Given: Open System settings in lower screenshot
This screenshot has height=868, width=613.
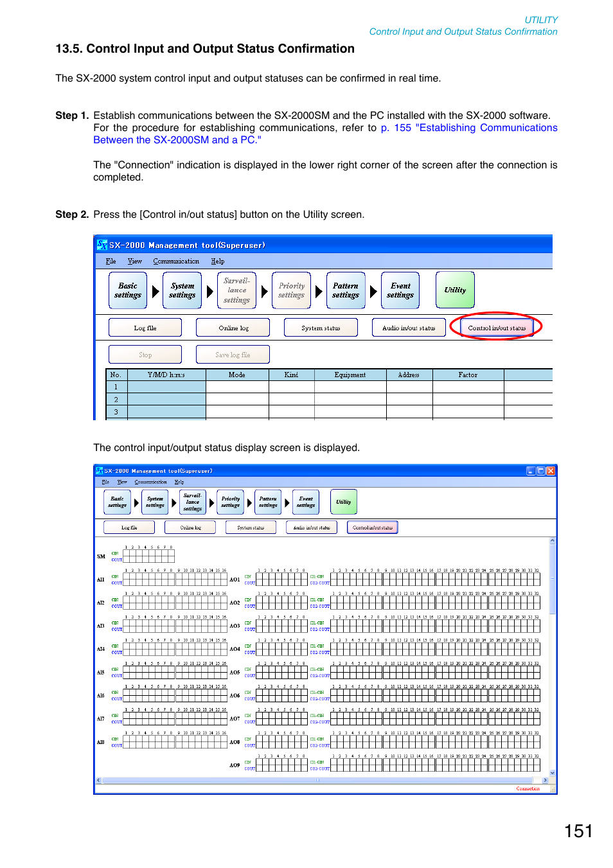Looking at the screenshot, I should click(x=155, y=502).
